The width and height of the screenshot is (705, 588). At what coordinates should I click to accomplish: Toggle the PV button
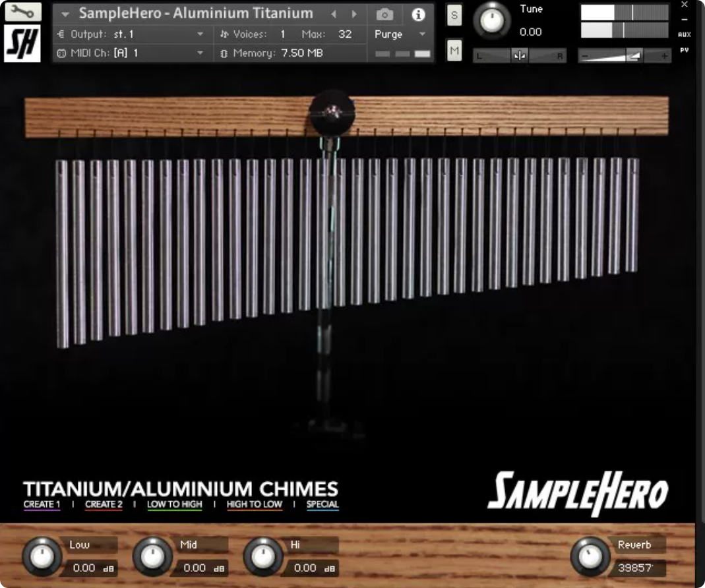pyautogui.click(x=685, y=50)
